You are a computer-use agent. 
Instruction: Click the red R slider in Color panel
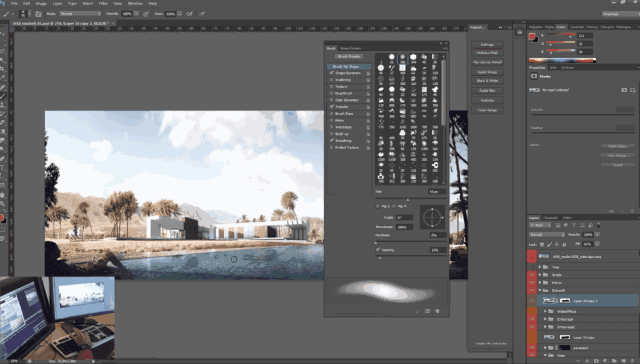click(561, 36)
